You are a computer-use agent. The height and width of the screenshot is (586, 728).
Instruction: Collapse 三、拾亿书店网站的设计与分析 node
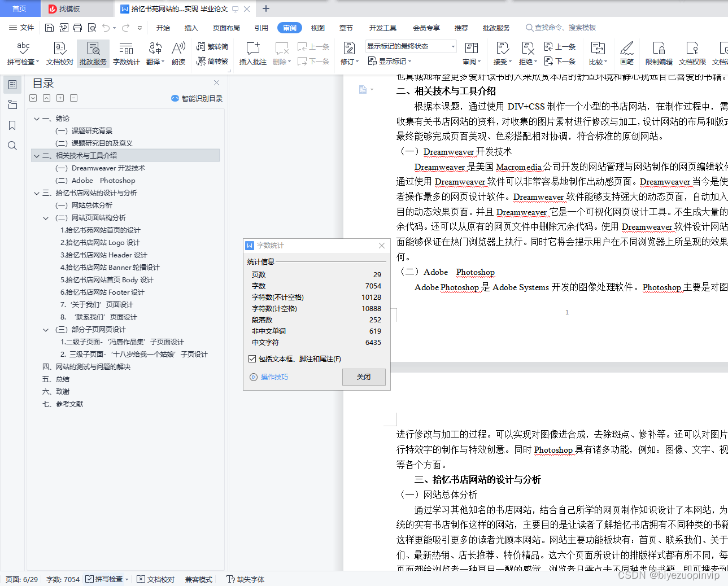(37, 193)
